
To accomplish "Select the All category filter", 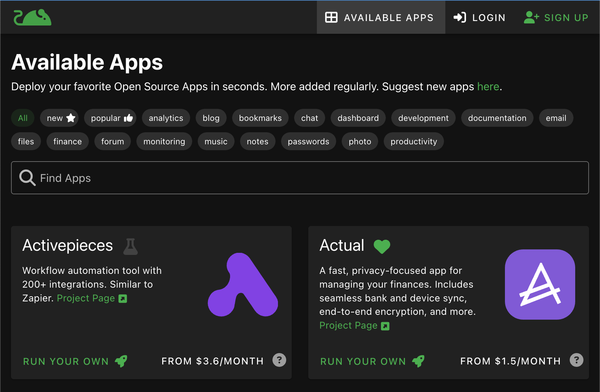I will tap(23, 118).
